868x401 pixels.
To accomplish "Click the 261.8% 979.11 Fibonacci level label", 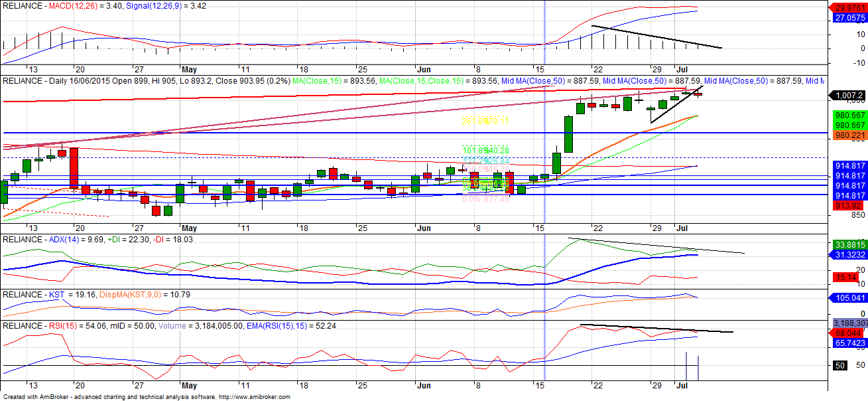I will [485, 121].
